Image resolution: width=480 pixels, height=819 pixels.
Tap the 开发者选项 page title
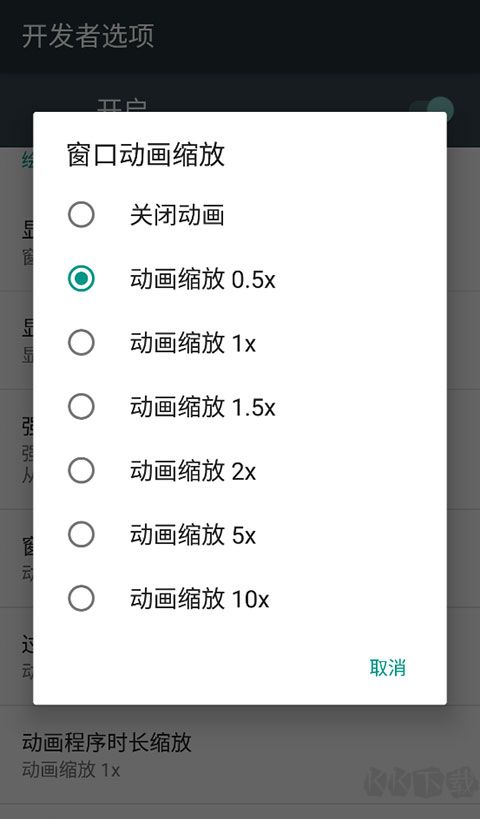tap(88, 36)
